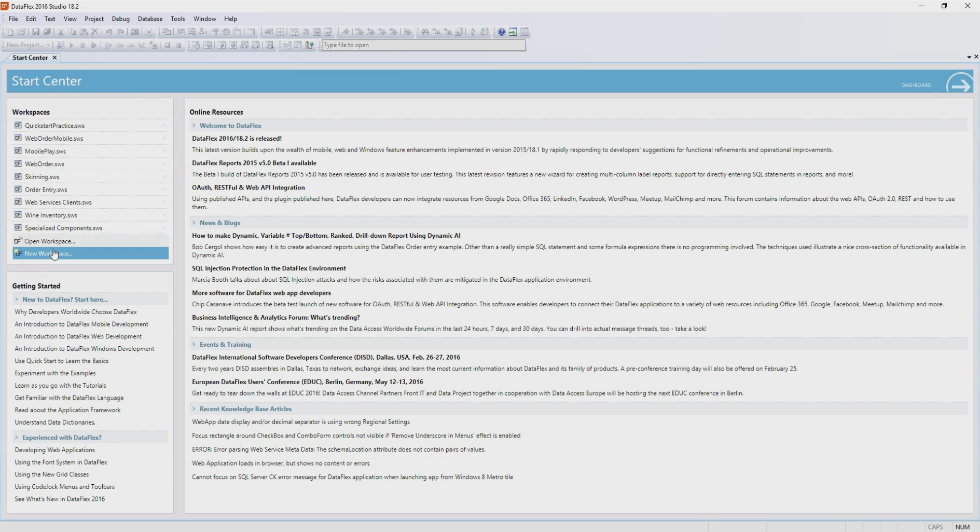Click the Cut scissors toolbar icon
This screenshot has width=980, height=532.
tap(61, 32)
